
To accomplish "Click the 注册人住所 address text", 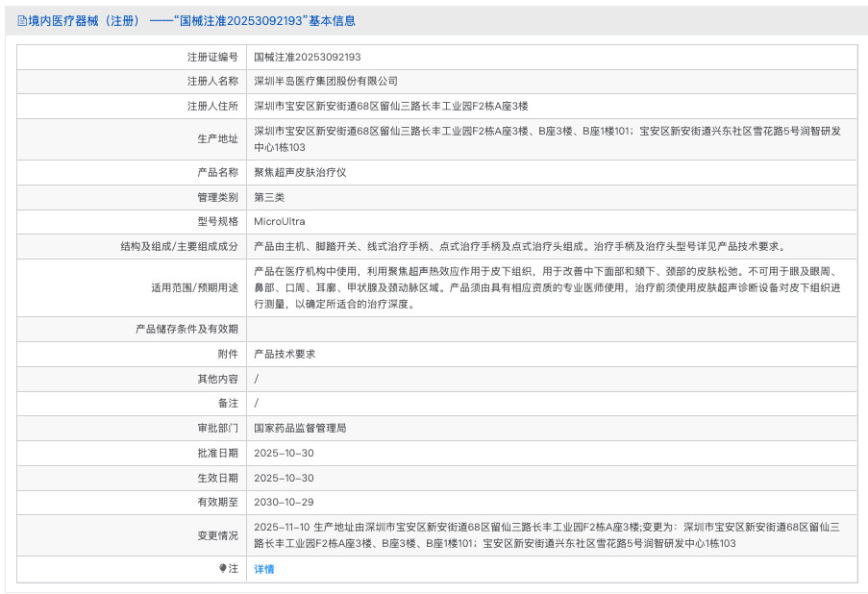I will click(x=390, y=106).
